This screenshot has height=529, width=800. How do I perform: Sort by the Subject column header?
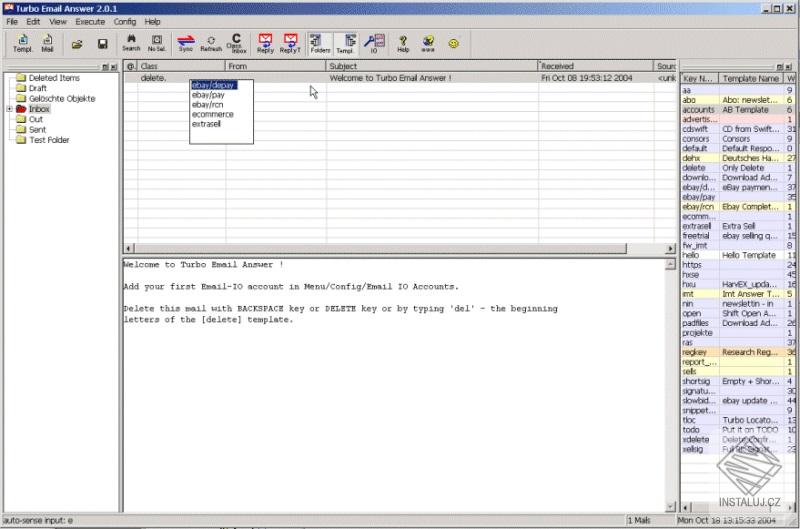[x=432, y=66]
